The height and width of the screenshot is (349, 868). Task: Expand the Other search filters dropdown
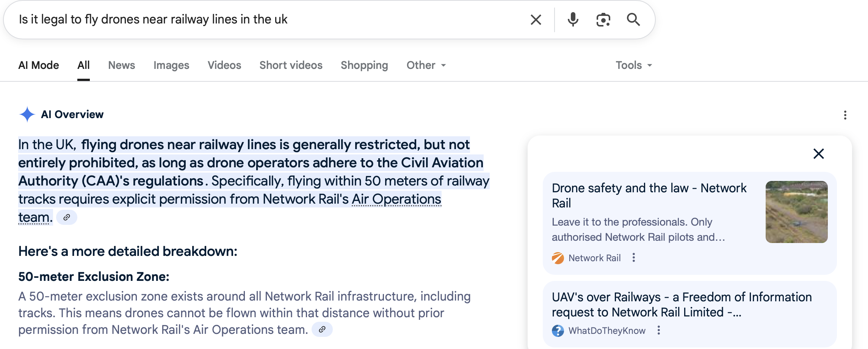pos(426,65)
